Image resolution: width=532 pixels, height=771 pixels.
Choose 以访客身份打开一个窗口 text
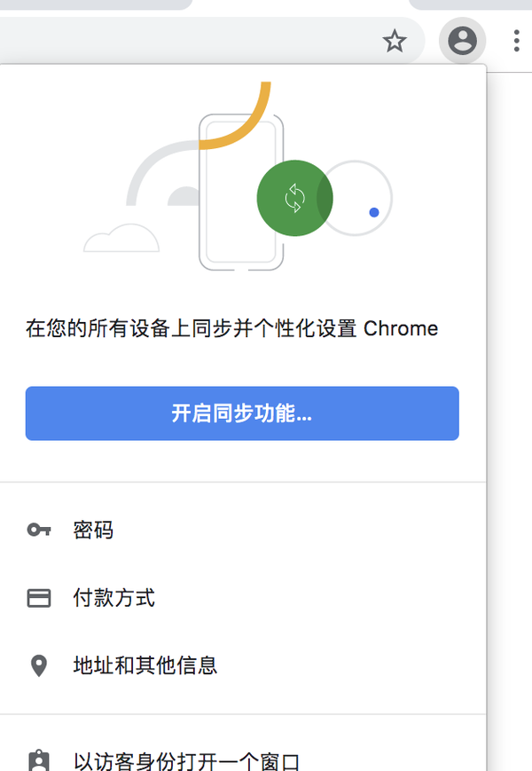[186, 761]
